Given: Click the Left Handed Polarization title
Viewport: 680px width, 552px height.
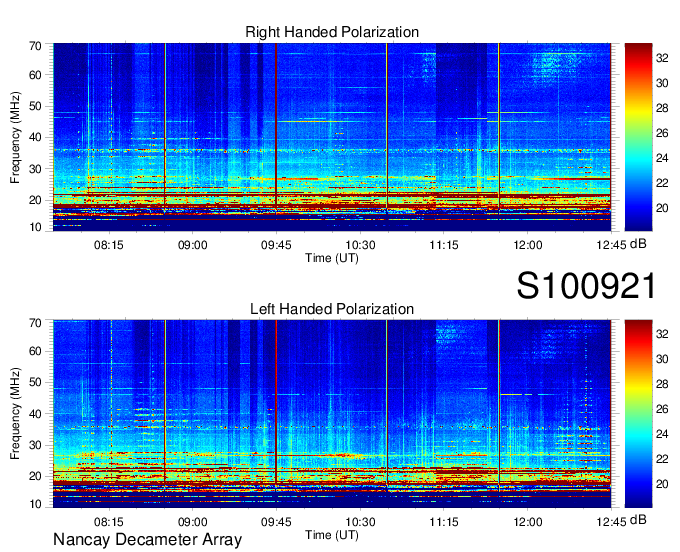Looking at the screenshot, I should click(332, 309).
